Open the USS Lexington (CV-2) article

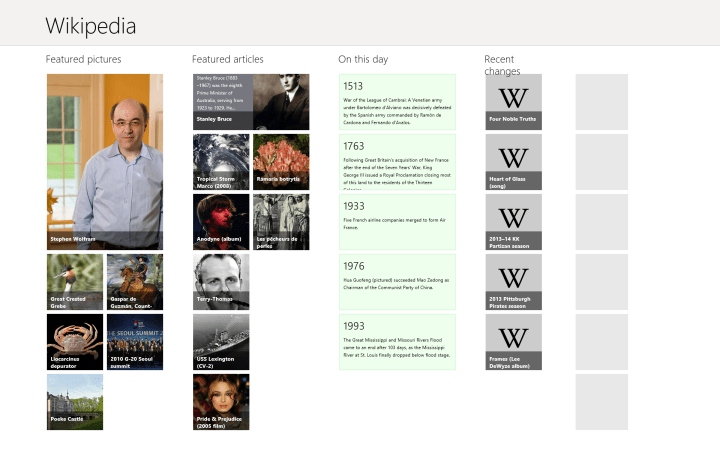[221, 342]
